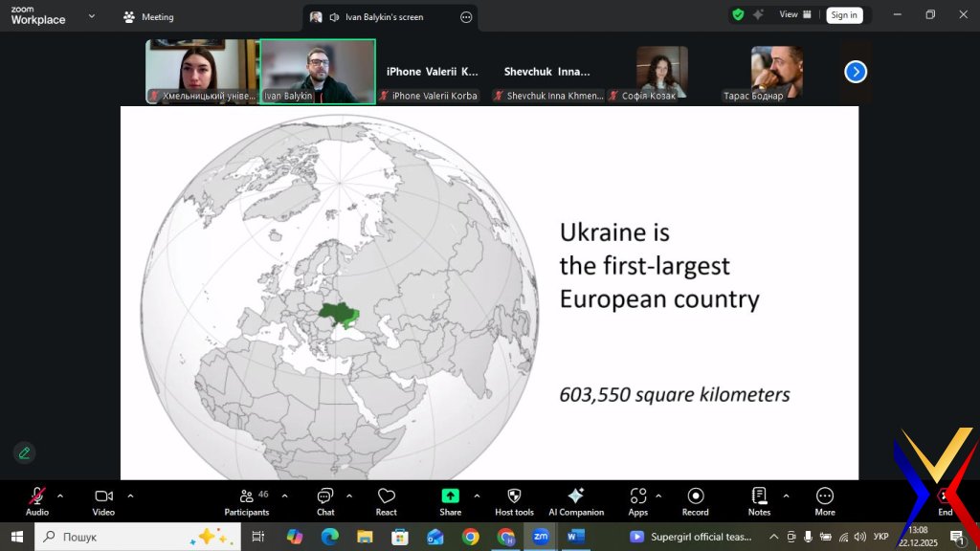
Task: Click the Sign in button
Action: click(x=844, y=14)
